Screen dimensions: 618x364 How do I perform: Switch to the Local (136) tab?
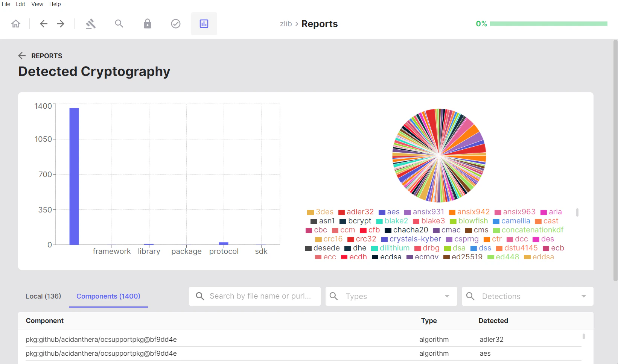pos(43,296)
